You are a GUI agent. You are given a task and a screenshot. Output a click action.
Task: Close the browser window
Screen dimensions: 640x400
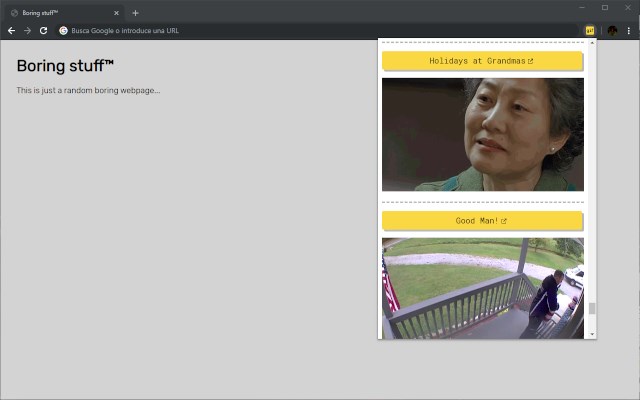(628, 7)
